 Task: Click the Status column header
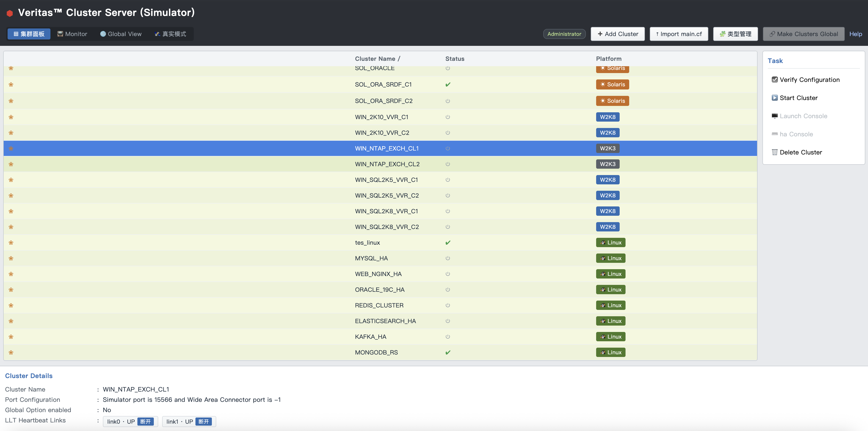click(455, 59)
